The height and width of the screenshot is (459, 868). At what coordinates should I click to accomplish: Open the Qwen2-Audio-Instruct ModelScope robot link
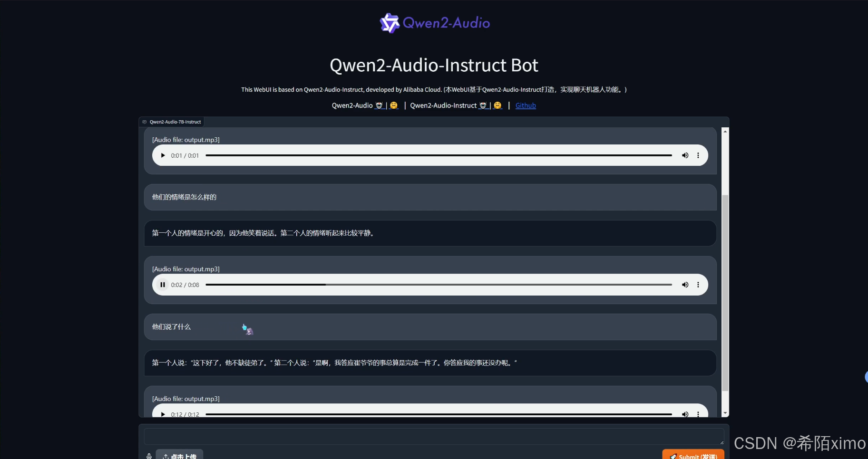pyautogui.click(x=483, y=105)
